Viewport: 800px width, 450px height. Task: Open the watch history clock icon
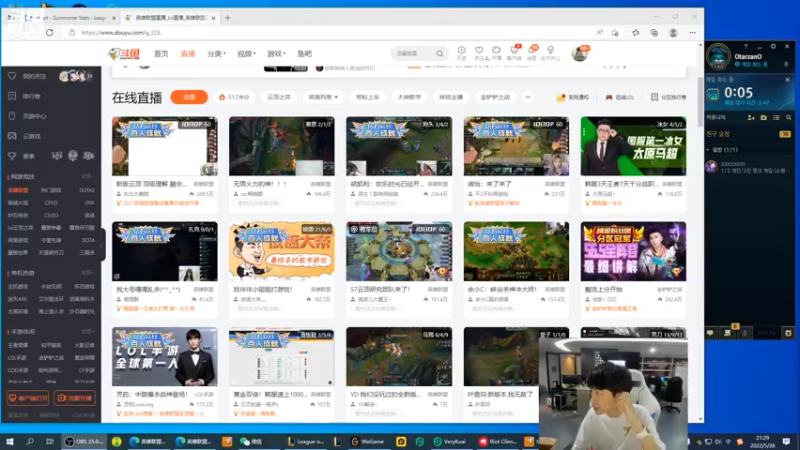click(461, 53)
